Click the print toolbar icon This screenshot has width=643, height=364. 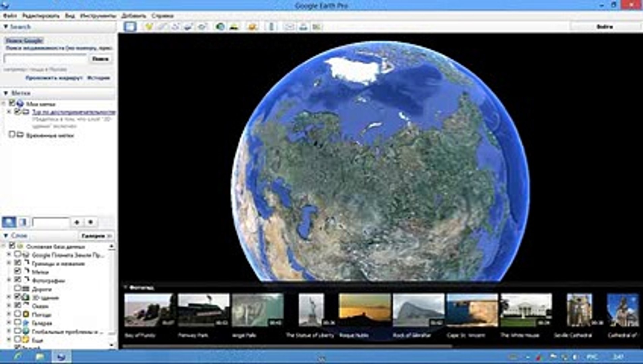[x=303, y=27]
